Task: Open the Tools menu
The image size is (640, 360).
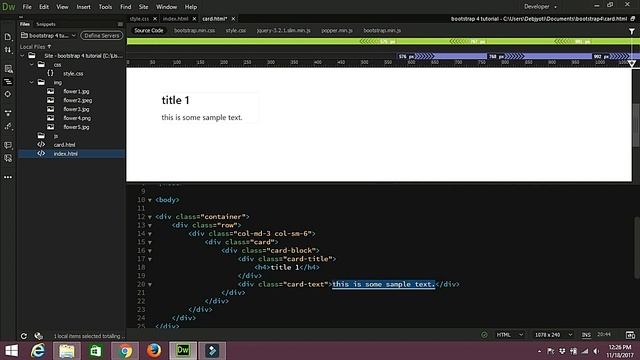Action: (105, 7)
